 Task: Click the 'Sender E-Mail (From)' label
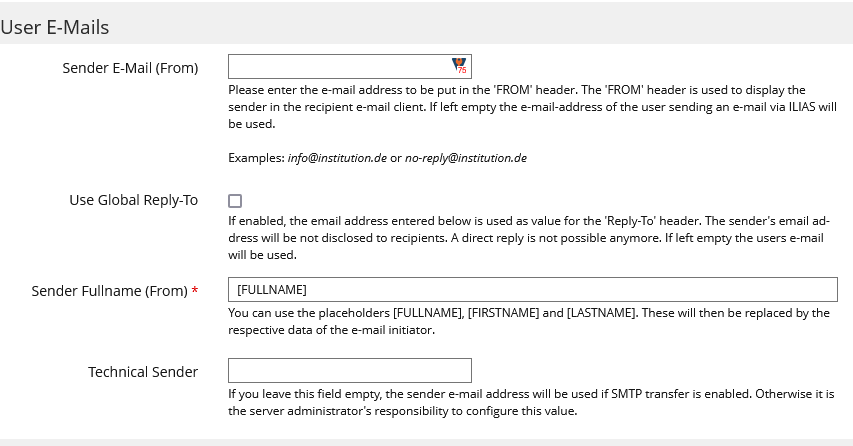tap(130, 68)
